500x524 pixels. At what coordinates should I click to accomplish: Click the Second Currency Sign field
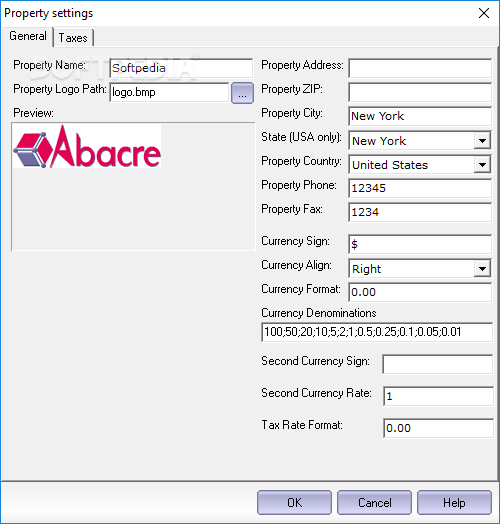click(438, 364)
